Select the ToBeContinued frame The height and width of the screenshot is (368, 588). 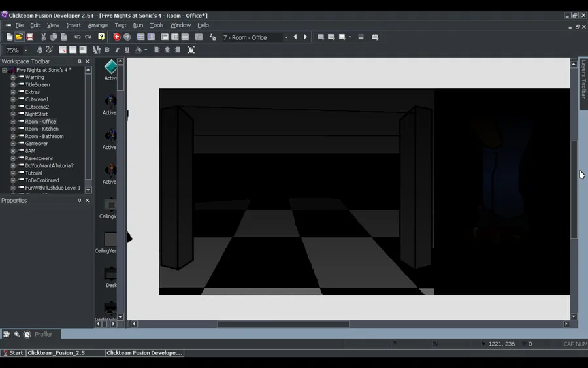pyautogui.click(x=42, y=180)
